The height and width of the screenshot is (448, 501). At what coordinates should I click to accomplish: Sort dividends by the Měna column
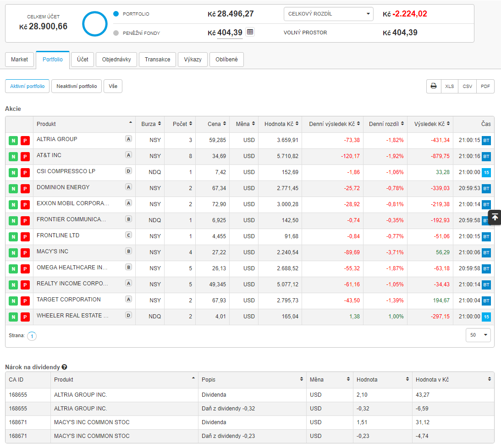click(330, 380)
